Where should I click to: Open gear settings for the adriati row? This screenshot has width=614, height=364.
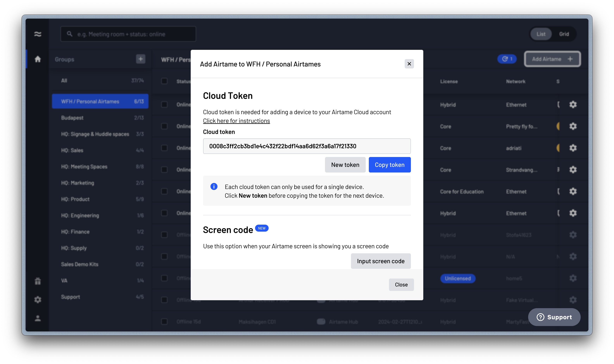pyautogui.click(x=573, y=148)
